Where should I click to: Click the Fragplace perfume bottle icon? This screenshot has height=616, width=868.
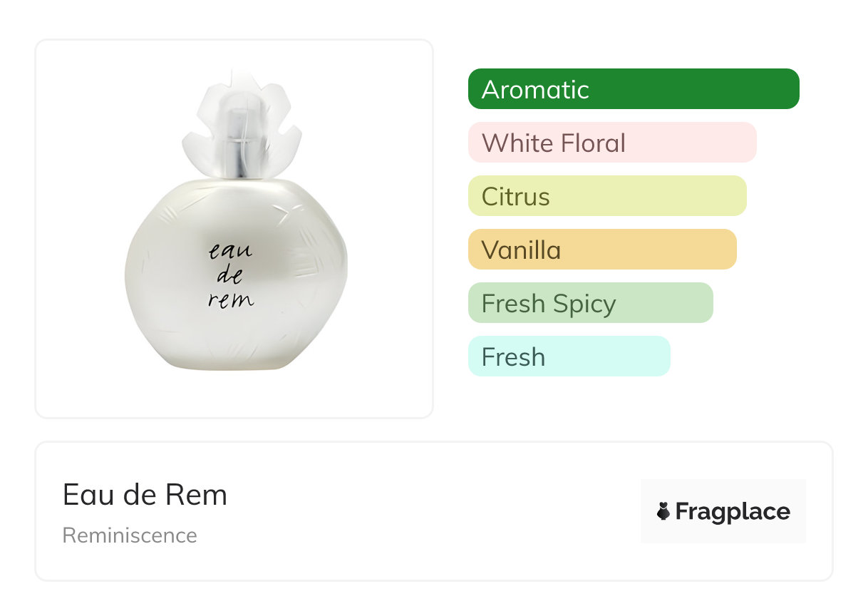663,511
